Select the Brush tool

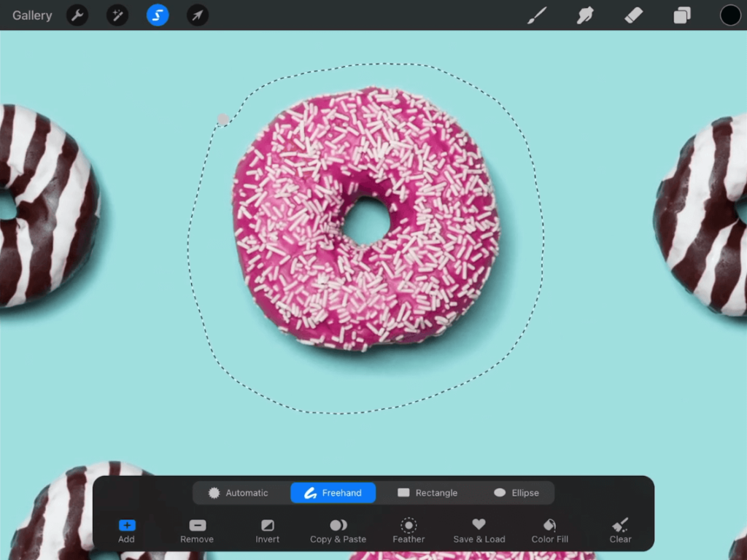click(x=538, y=15)
